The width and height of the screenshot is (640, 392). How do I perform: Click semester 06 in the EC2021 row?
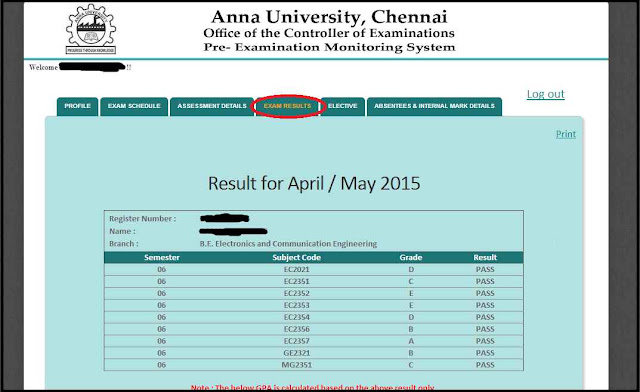(x=162, y=270)
